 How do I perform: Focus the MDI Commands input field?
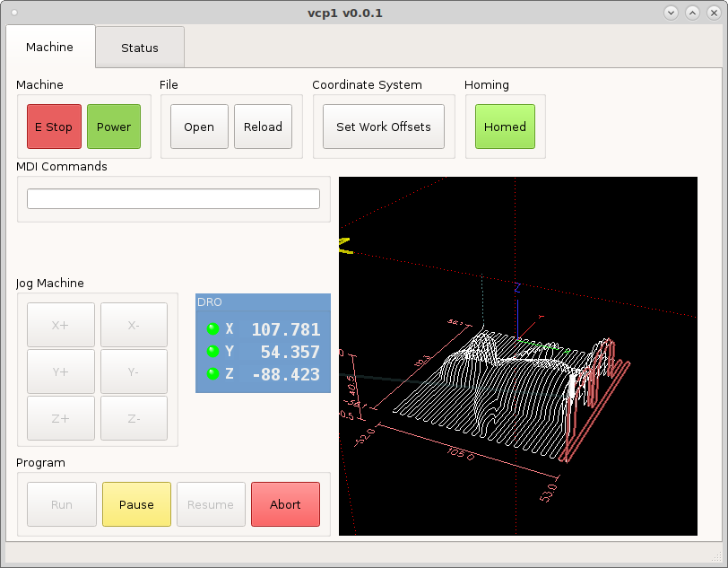click(x=173, y=198)
